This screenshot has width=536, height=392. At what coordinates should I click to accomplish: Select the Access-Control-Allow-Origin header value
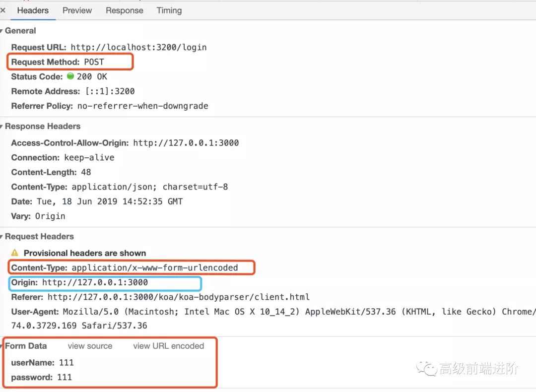coord(186,143)
